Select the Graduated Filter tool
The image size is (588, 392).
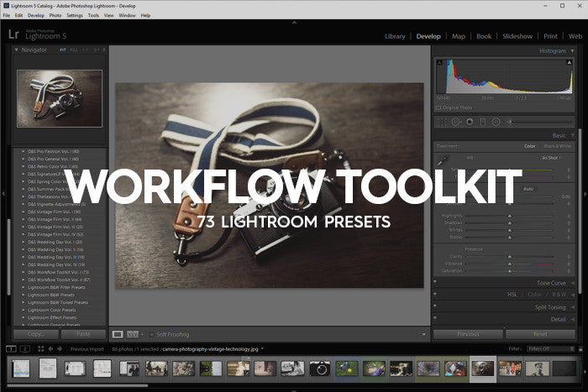(x=483, y=122)
